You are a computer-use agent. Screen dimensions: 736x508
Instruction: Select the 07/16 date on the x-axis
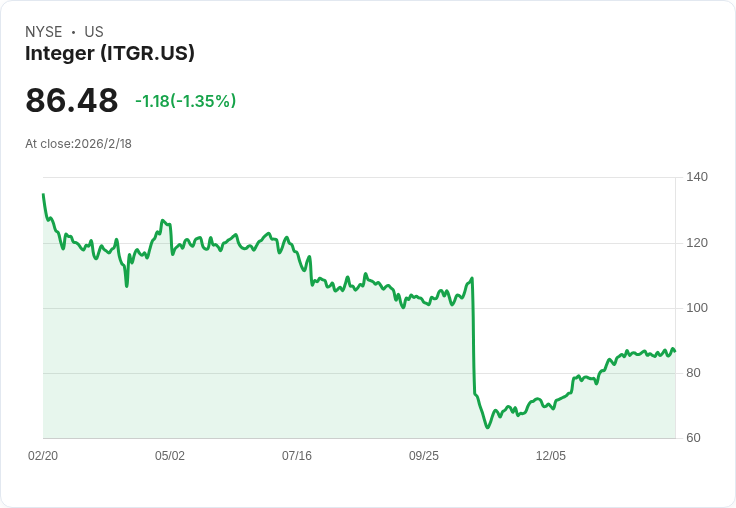tap(297, 456)
